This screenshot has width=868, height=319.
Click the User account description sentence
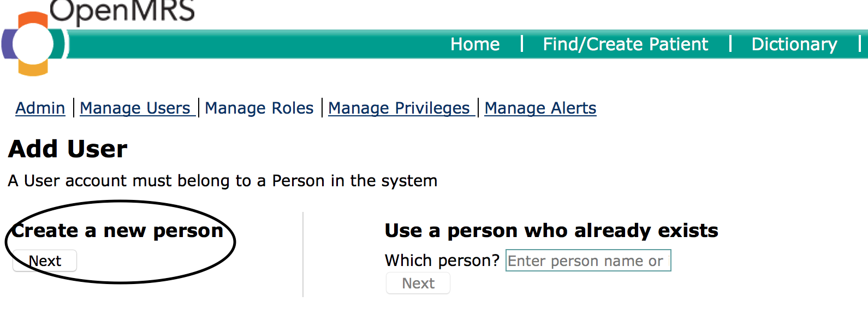223,181
